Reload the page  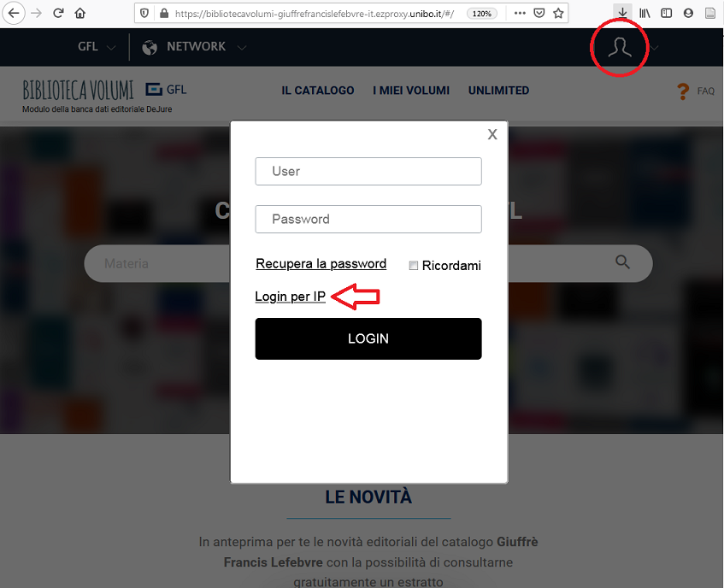coord(58,13)
